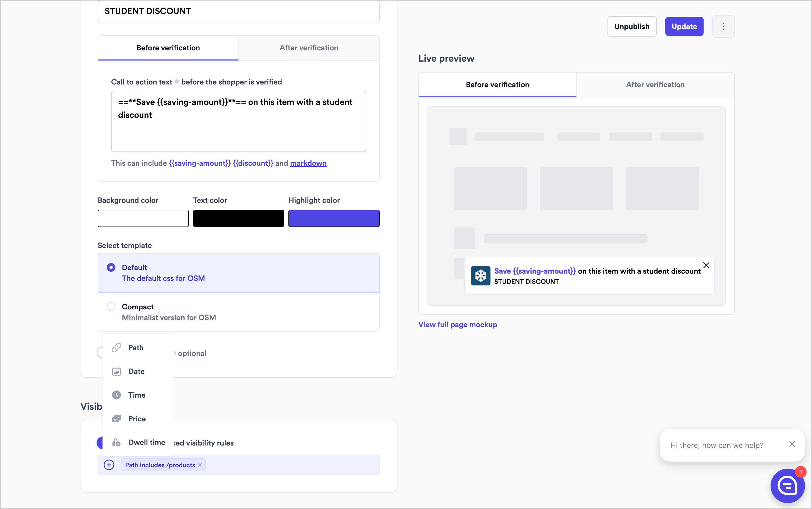Pick the Price icon menu entry
This screenshot has width=812, height=509.
coord(116,418)
